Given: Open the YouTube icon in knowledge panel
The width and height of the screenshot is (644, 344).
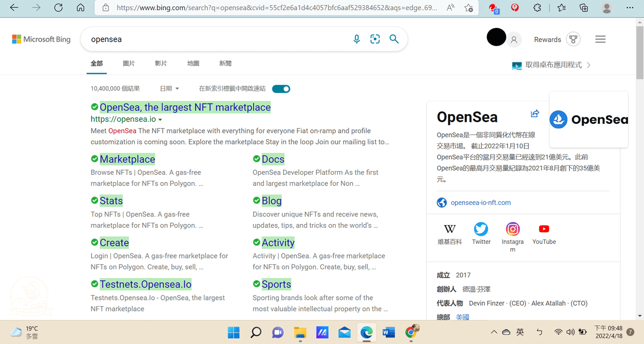Looking at the screenshot, I should (x=544, y=229).
